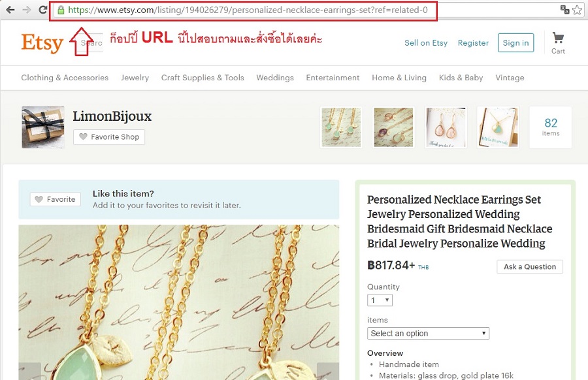
Task: Click the Etsy logo
Action: click(x=42, y=42)
